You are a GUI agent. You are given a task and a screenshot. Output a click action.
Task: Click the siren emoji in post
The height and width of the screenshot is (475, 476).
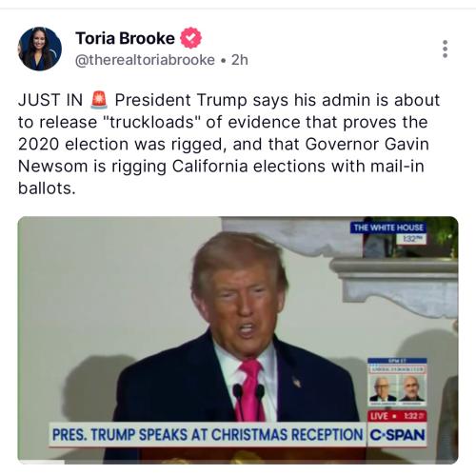coord(99,100)
